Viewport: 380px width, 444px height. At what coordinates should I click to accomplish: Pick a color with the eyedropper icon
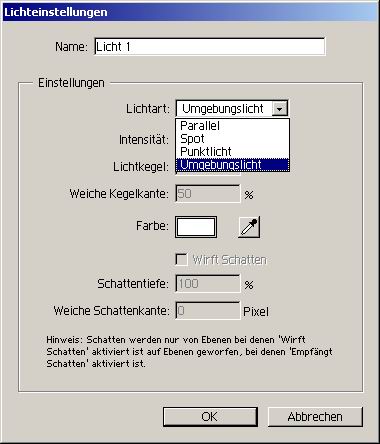(249, 227)
